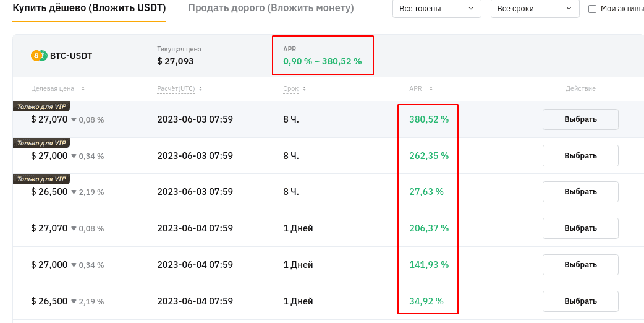Click the BTC-USDT pair coin icon
644x323 pixels.
coord(40,56)
